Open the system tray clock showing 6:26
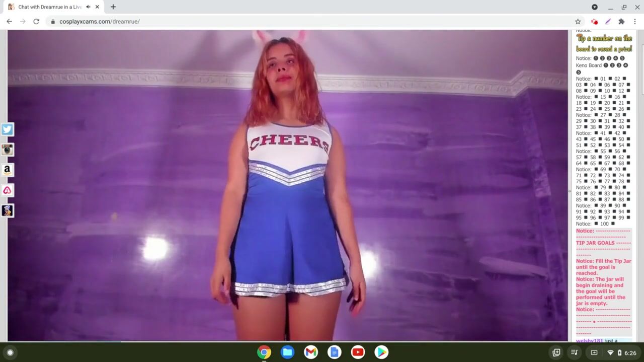This screenshot has height=362, width=644. tap(630, 353)
